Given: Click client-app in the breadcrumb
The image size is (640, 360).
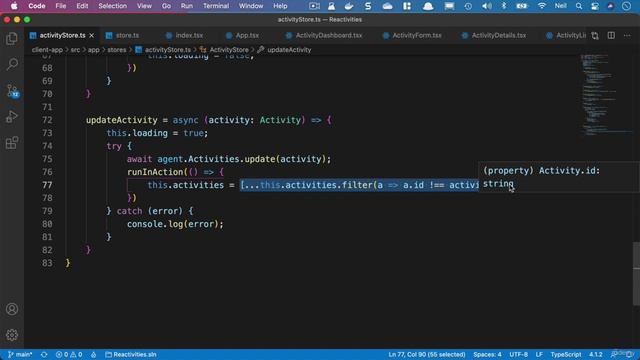Looking at the screenshot, I should (47, 50).
